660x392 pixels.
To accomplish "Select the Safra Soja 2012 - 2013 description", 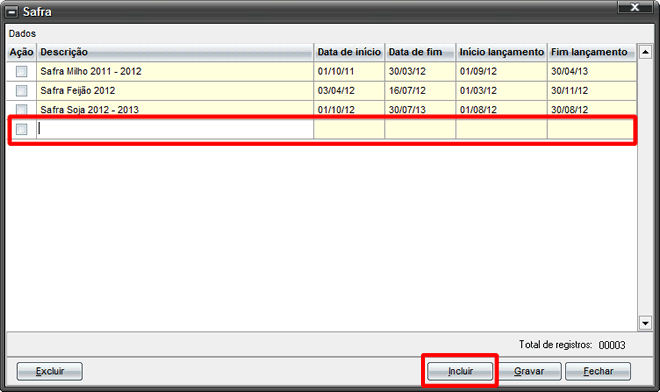I will (90, 110).
